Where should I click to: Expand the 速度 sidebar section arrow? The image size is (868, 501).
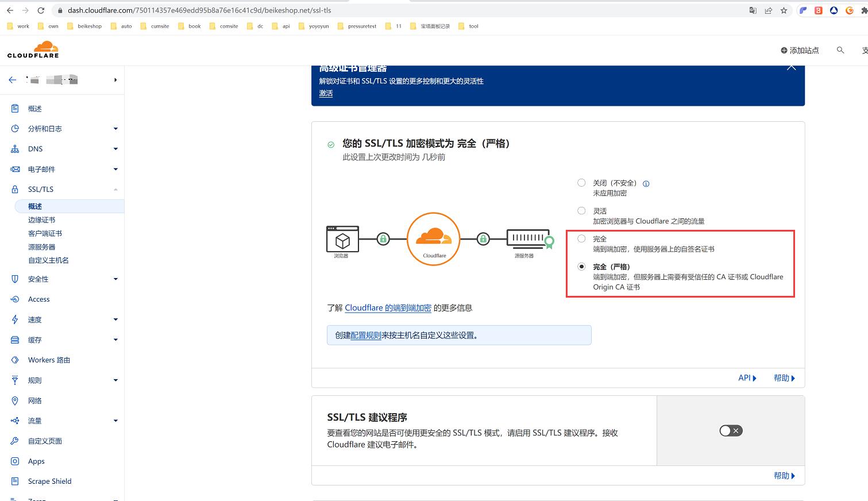[x=115, y=319]
